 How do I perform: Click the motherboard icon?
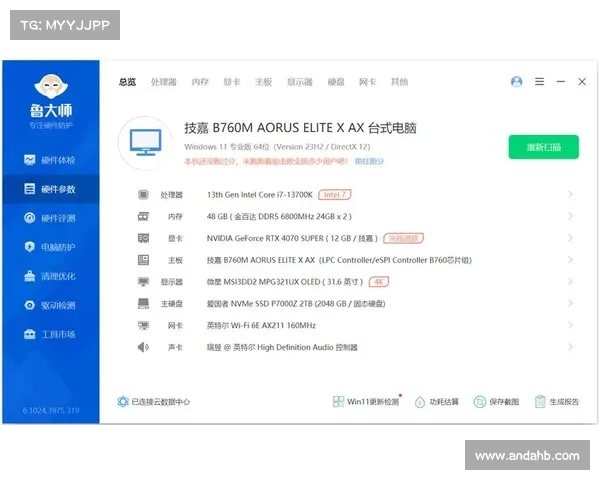143,260
